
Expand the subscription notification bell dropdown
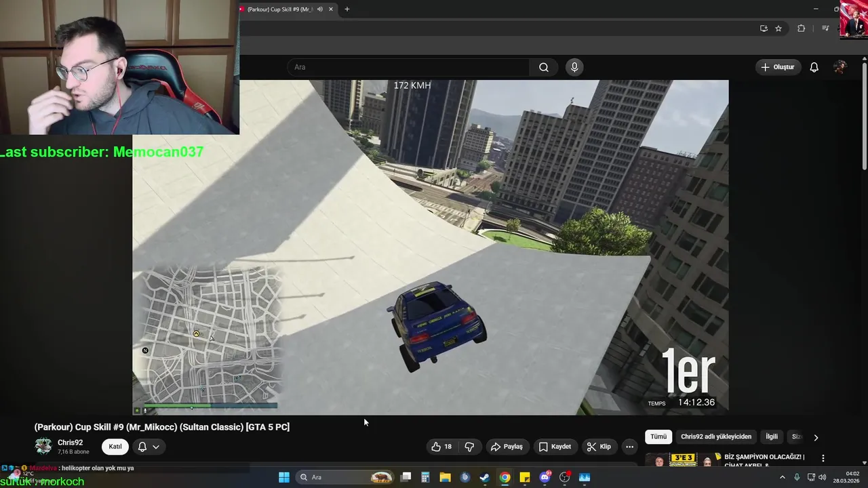point(149,447)
